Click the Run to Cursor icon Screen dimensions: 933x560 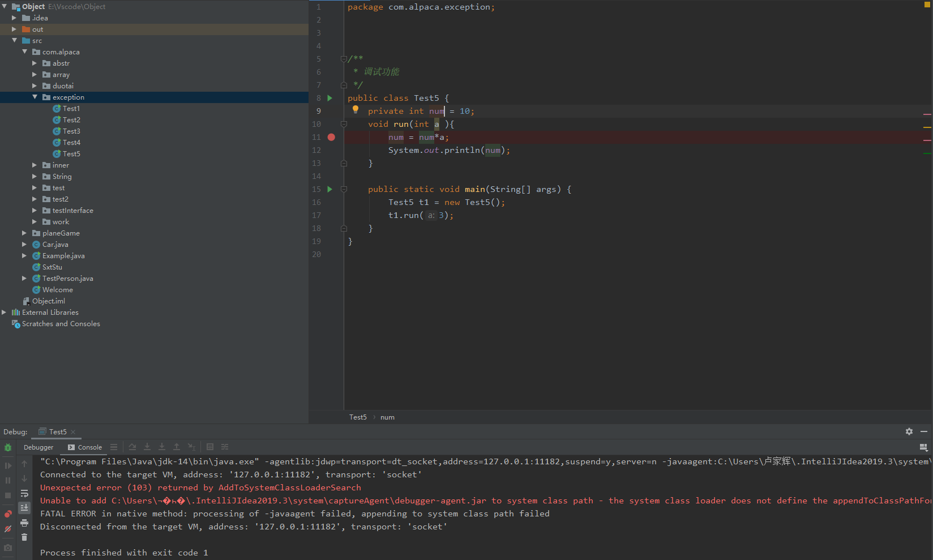pyautogui.click(x=191, y=447)
